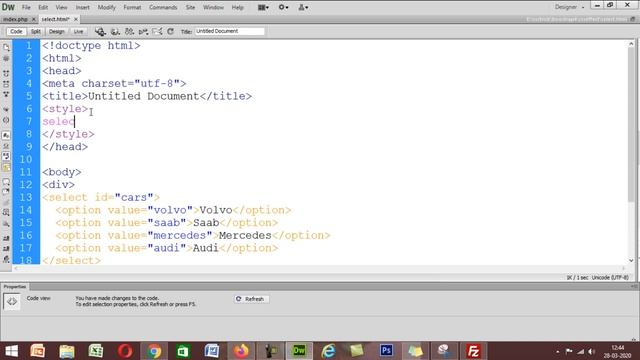Screen dimensions: 640x360
Task: Click line number 10 in gutter
Action: (x=26, y=160)
